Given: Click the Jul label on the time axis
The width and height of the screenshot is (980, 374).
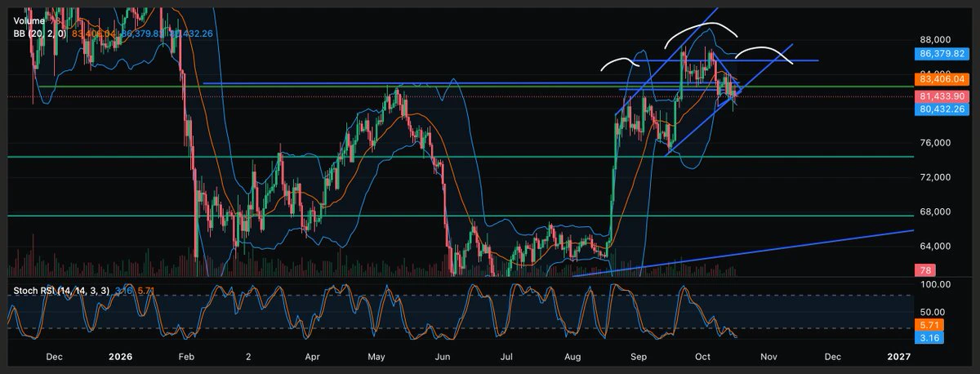Looking at the screenshot, I should coord(506,357).
